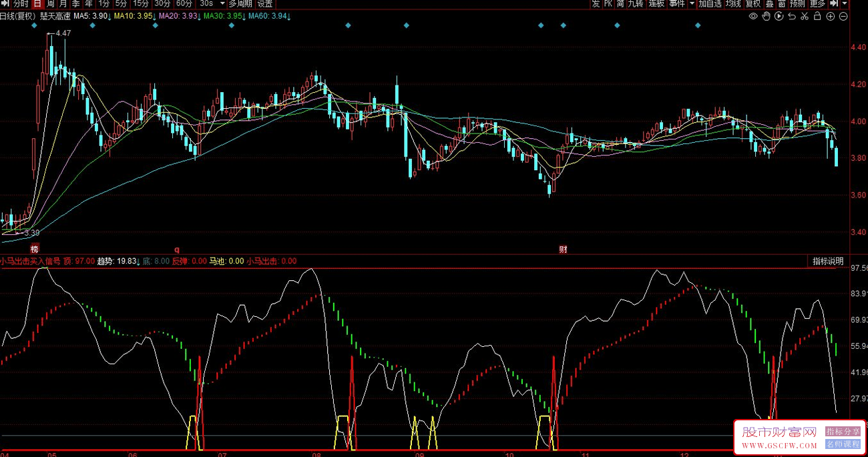Click the MA10: 3.95 label
The height and width of the screenshot is (457, 868).
(135, 15)
